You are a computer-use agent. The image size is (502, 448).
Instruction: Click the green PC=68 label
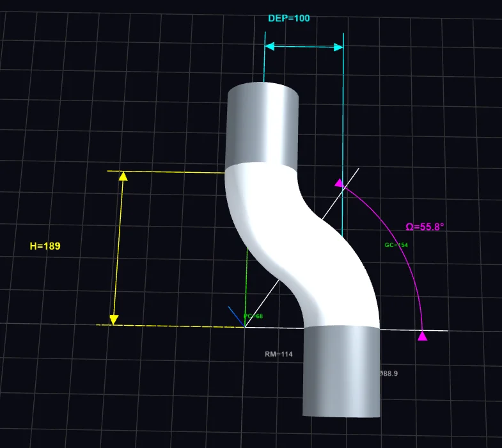254,316
